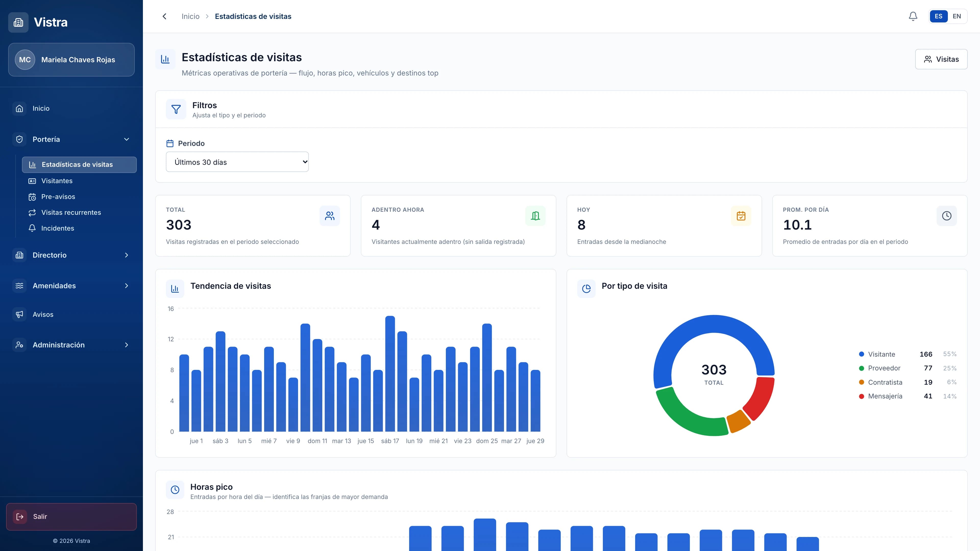Open Mariela Chaves Rojas profile card
The image size is (980, 551).
click(x=71, y=60)
